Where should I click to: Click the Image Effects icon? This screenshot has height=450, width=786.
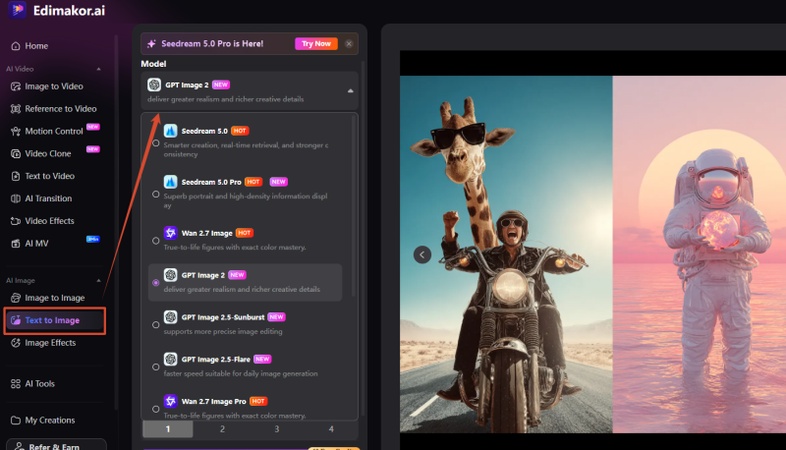point(16,343)
